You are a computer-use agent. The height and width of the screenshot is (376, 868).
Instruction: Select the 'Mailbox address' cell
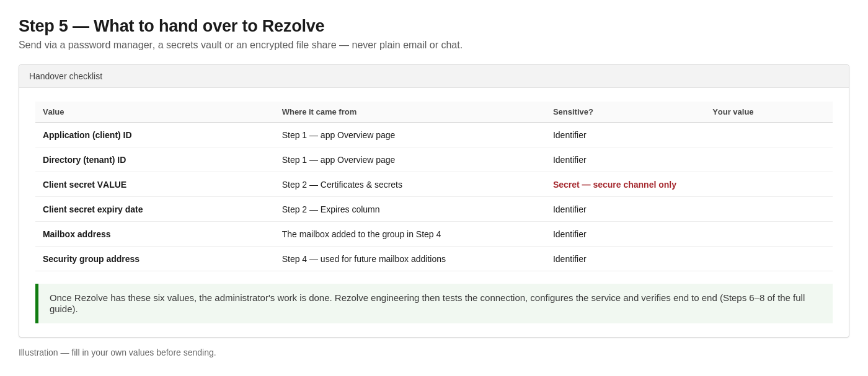77,234
